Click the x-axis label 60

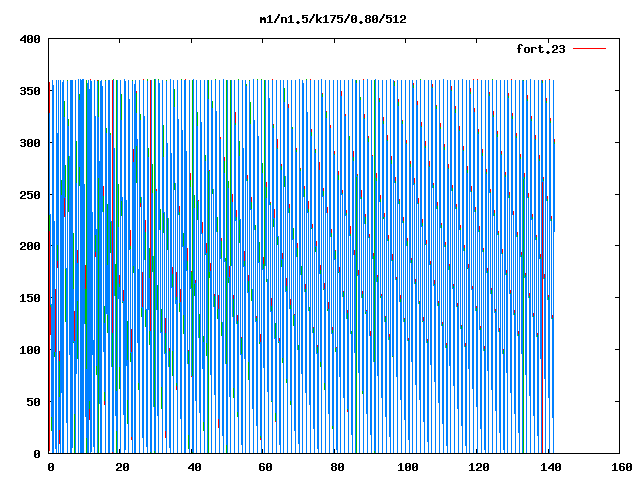coord(265,467)
